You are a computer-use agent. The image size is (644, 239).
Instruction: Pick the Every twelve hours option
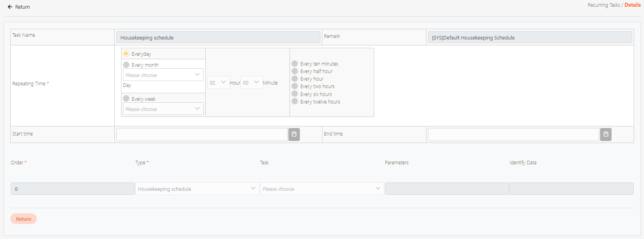295,102
